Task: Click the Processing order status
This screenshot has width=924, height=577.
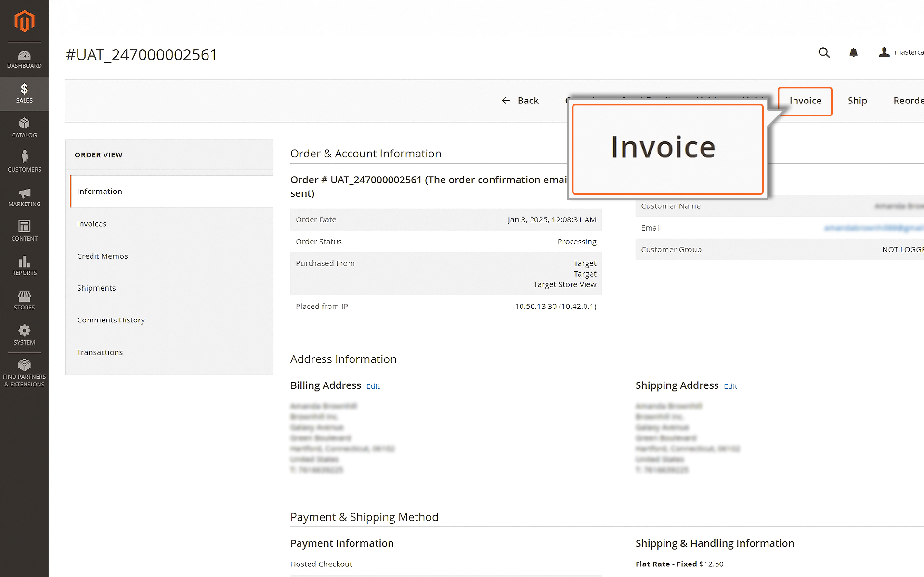Action: pos(577,242)
